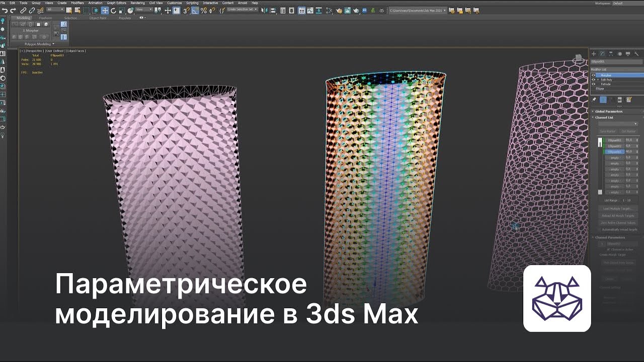Hide the Extrude modifier eye icon
The image size is (644, 362).
click(x=593, y=84)
